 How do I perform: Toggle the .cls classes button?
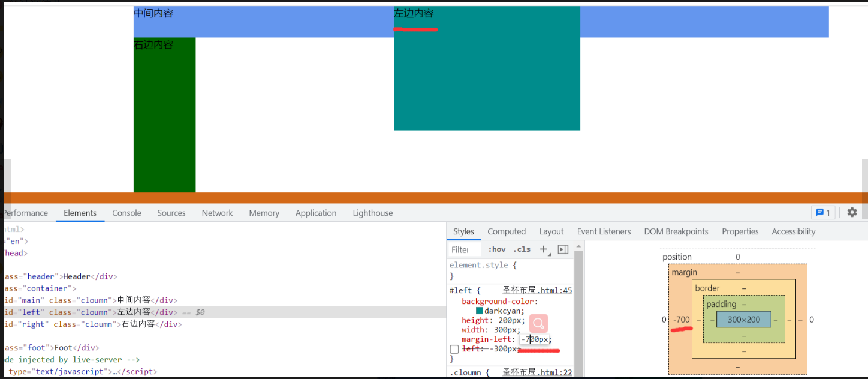tap(522, 249)
